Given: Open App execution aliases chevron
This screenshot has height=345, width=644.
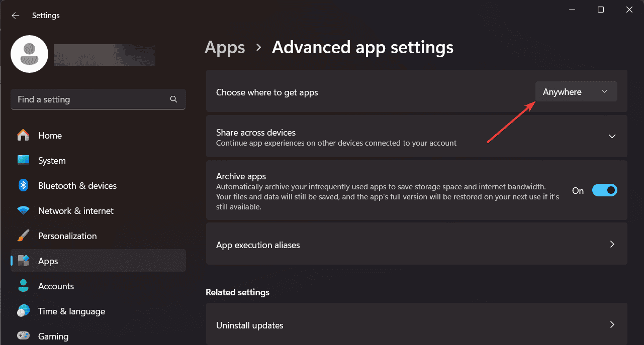Looking at the screenshot, I should [x=612, y=245].
